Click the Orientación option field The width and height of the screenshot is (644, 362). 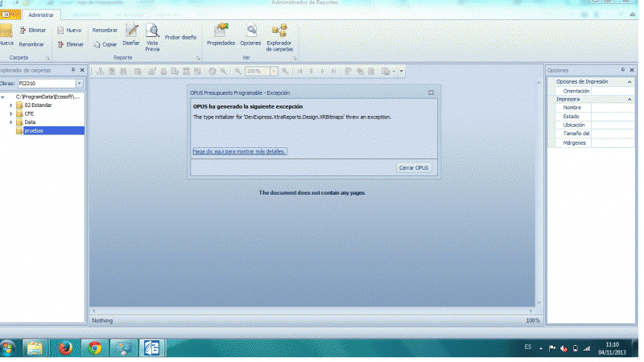tap(576, 91)
